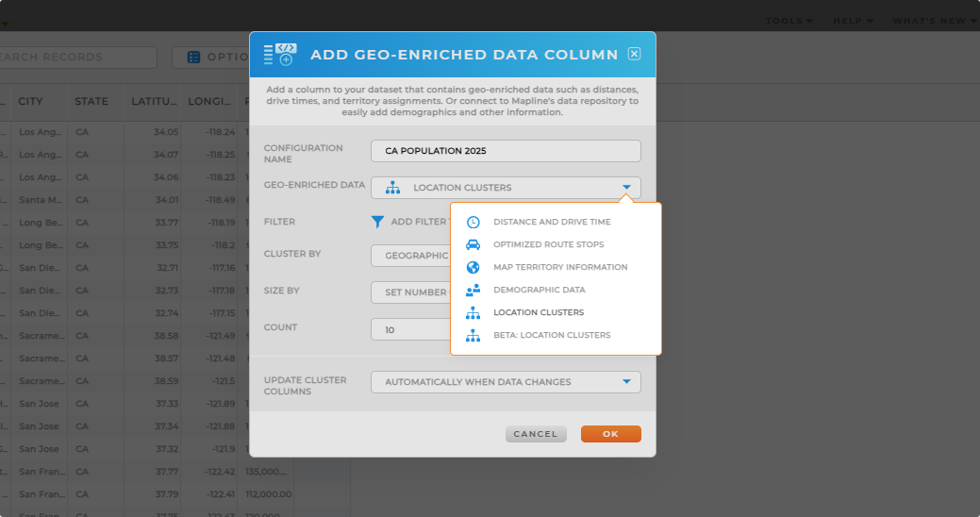Click the cluster icon for Beta: Location Clusters

[473, 335]
